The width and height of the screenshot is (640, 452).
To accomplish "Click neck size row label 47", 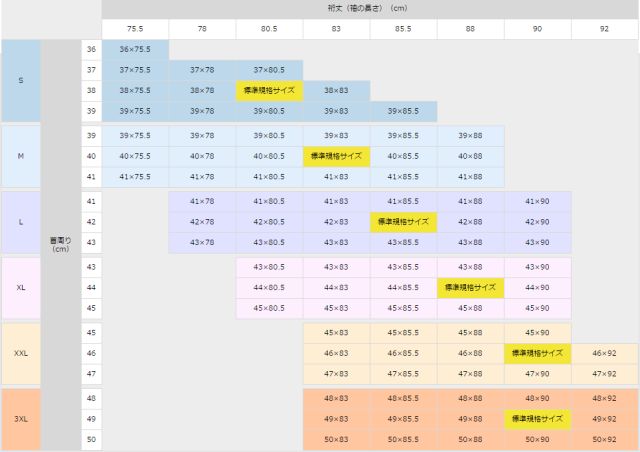I will (91, 374).
